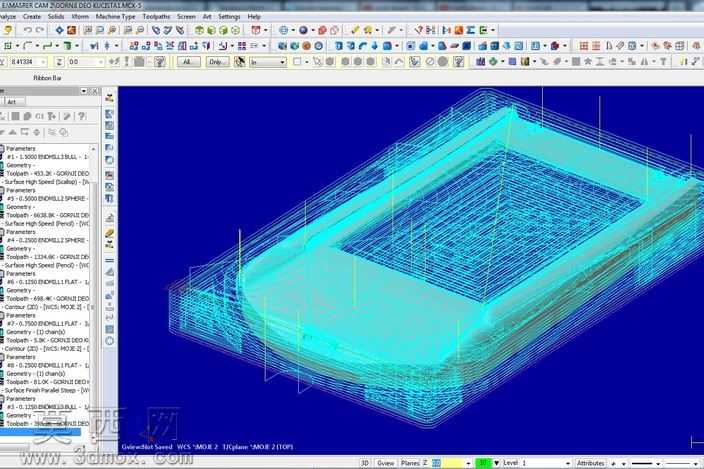Click the Gview button in status bar
This screenshot has width=704, height=469.
click(386, 463)
